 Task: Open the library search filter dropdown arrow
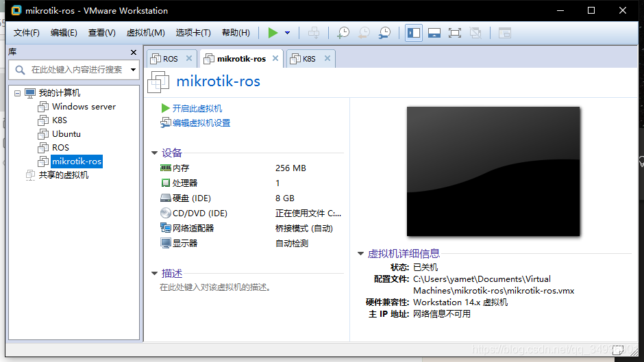tap(133, 70)
